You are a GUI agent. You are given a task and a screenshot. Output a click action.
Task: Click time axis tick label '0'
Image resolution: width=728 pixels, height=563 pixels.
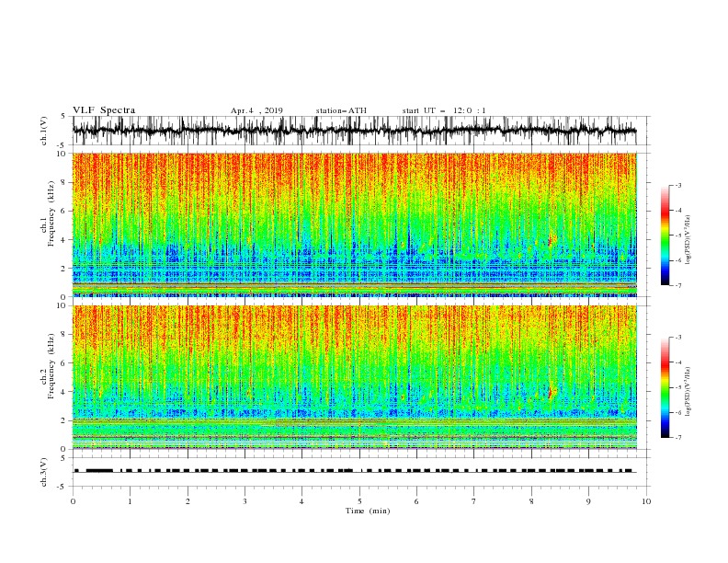[x=73, y=501]
